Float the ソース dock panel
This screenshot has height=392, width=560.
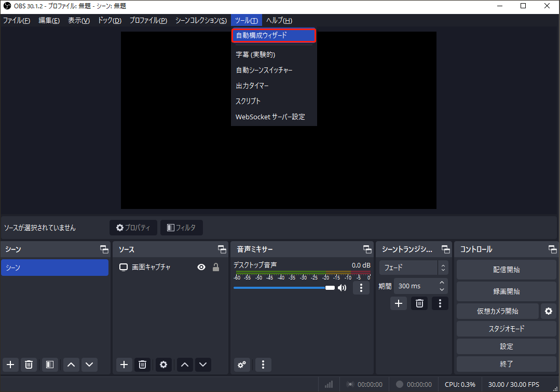click(x=222, y=249)
